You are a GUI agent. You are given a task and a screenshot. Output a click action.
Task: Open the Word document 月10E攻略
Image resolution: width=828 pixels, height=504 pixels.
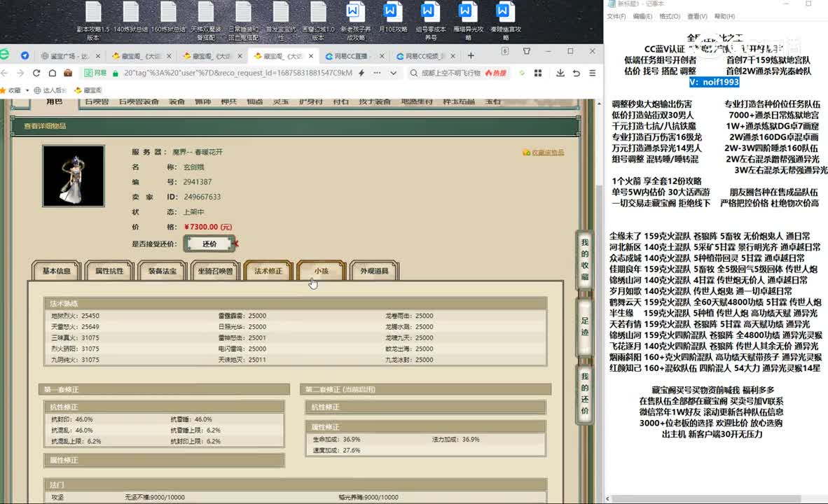click(x=393, y=17)
